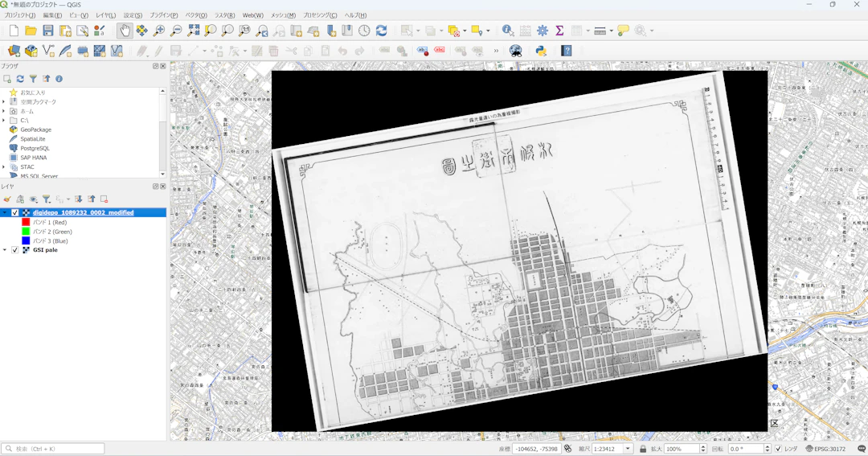This screenshot has width=868, height=456.
Task: Open the map scale dropdown
Action: [x=628, y=449]
